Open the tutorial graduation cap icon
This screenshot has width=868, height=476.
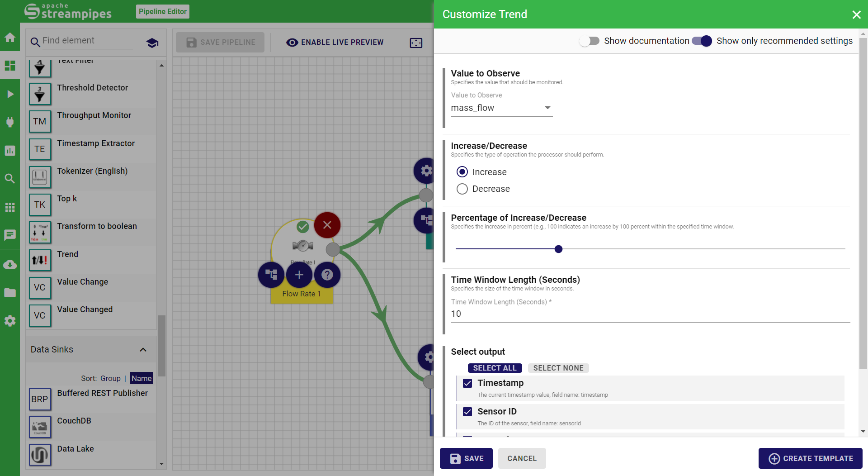(x=152, y=43)
